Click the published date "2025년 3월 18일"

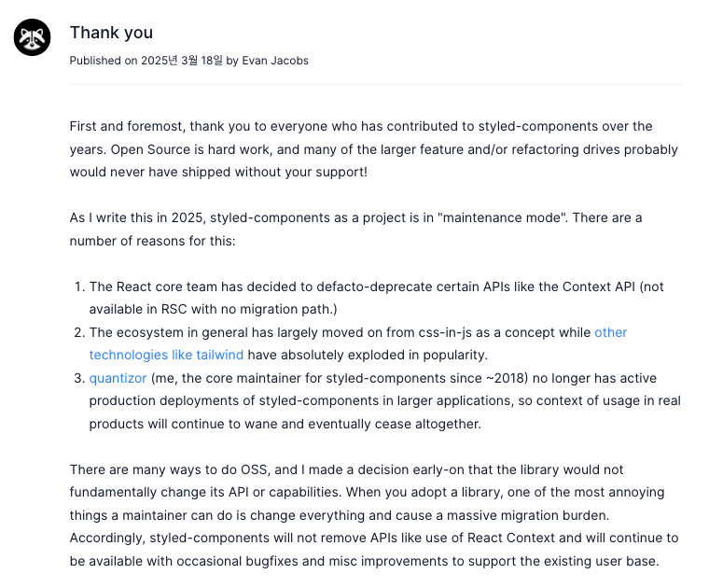(182, 61)
